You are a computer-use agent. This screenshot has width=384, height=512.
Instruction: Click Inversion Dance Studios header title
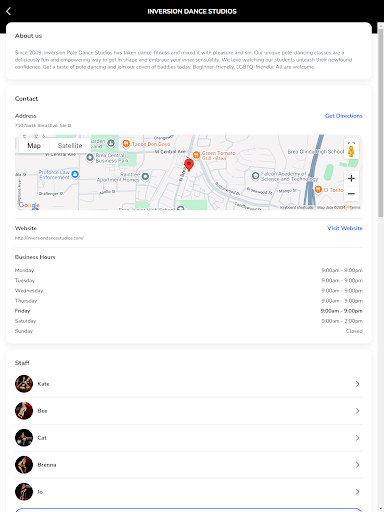tap(192, 11)
